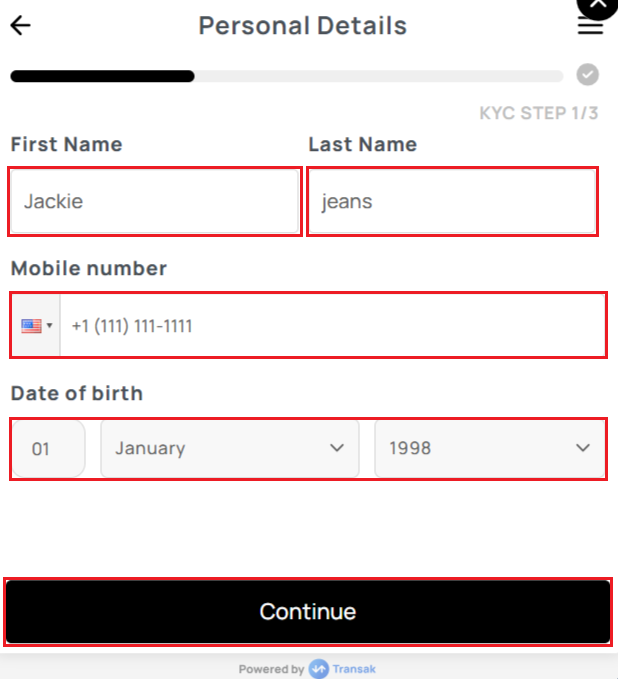Open the 1998 birth year dropdown
The height and width of the screenshot is (679, 618).
pyautogui.click(x=490, y=448)
